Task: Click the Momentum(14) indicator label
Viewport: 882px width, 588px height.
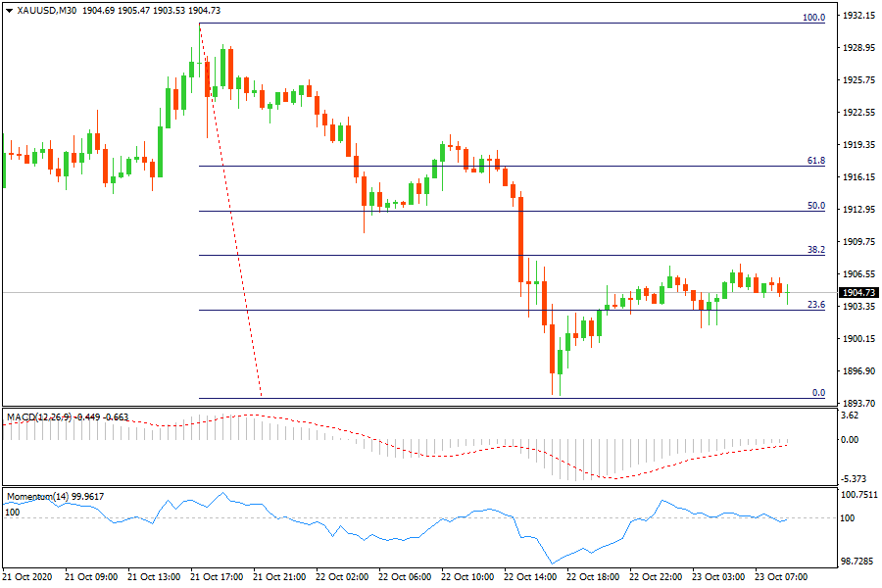Action: [x=39, y=497]
